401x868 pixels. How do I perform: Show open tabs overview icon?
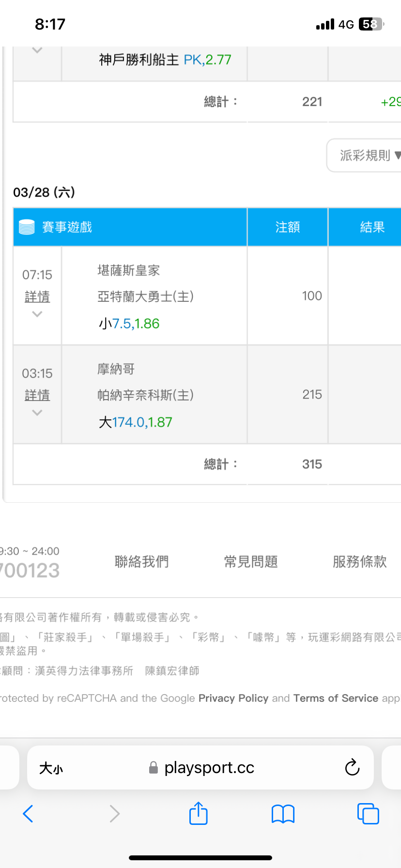coord(368,814)
